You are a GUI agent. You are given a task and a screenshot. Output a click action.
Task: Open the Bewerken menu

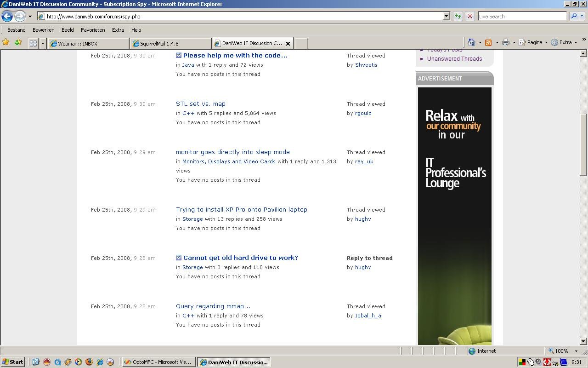[43, 30]
